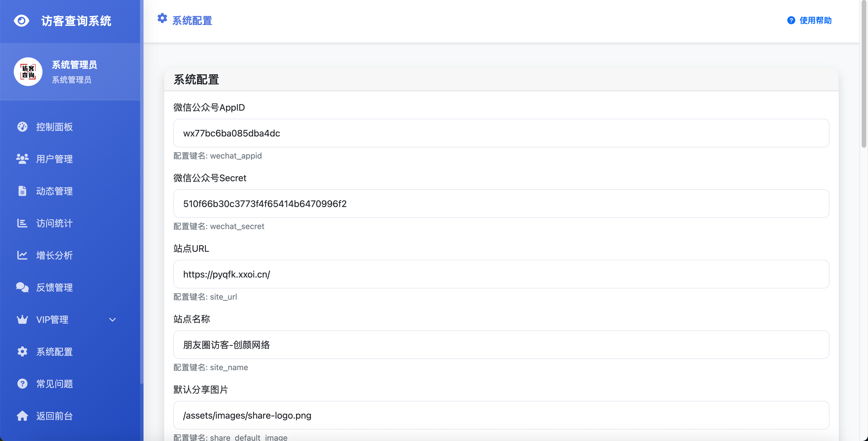
Task: Click the 使用帮助 help link
Action: [809, 21]
